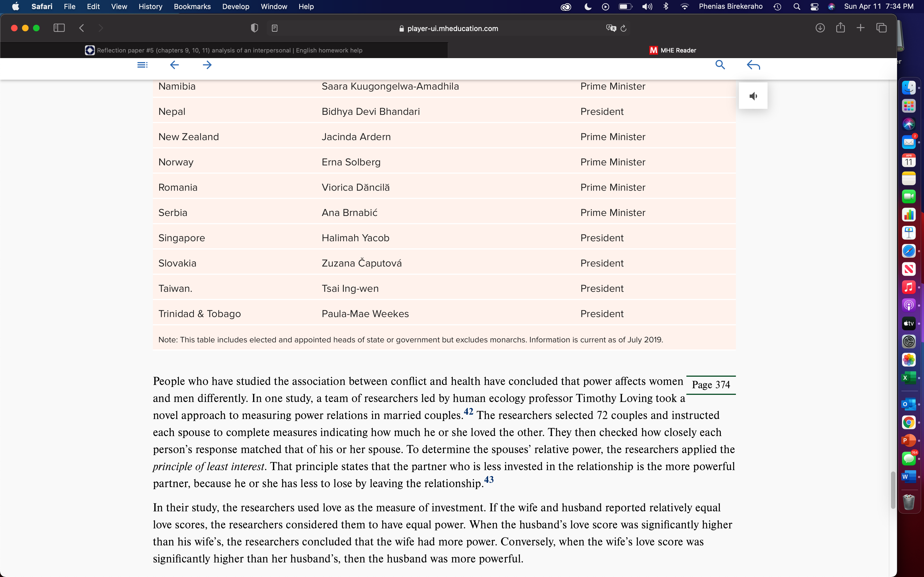Go to previous page in reader

(174, 65)
